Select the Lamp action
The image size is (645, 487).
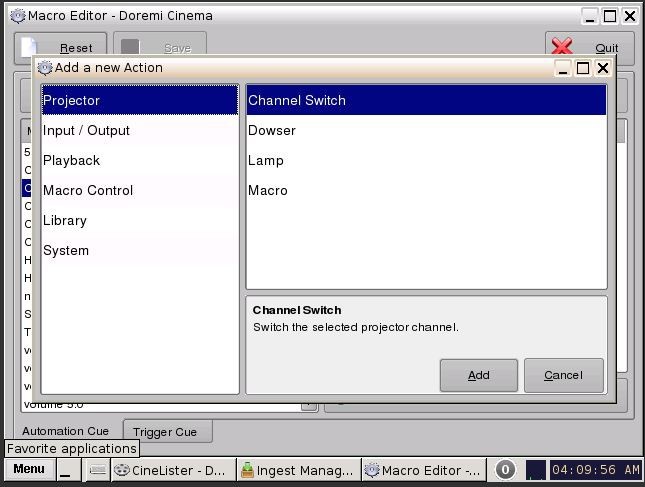(427, 160)
